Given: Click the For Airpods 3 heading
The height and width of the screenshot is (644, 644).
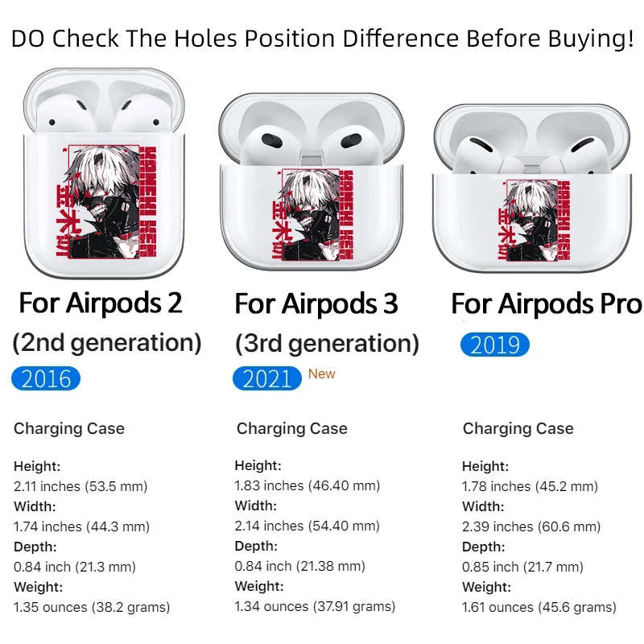Looking at the screenshot, I should 316,304.
